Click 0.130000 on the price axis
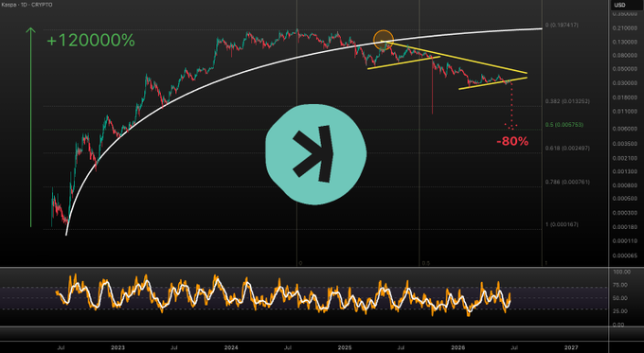 point(625,42)
